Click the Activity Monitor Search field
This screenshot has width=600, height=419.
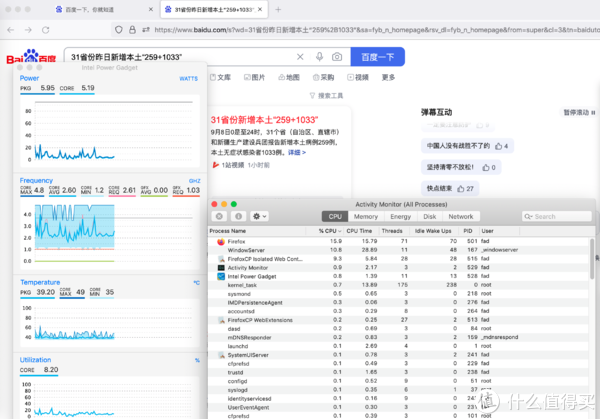pyautogui.click(x=557, y=217)
